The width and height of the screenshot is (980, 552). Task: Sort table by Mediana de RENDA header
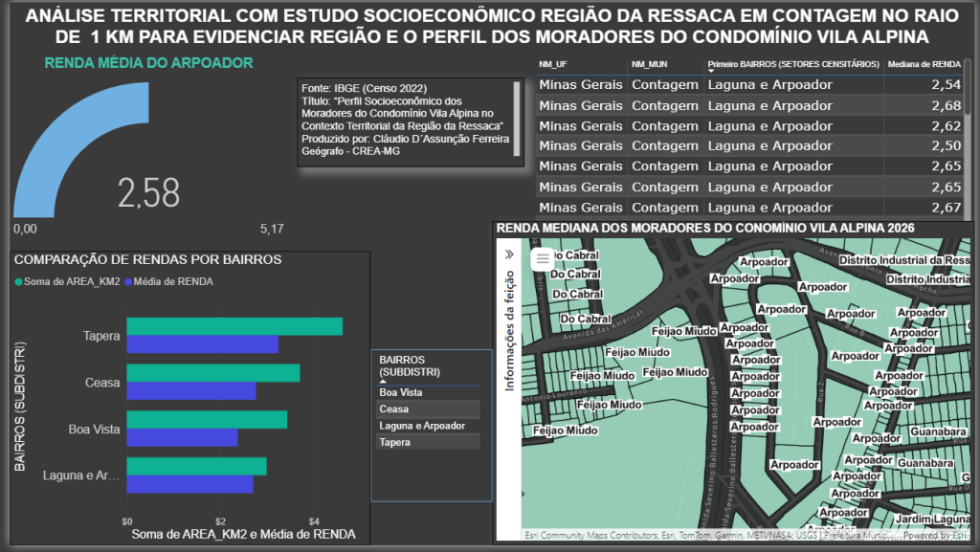(924, 64)
